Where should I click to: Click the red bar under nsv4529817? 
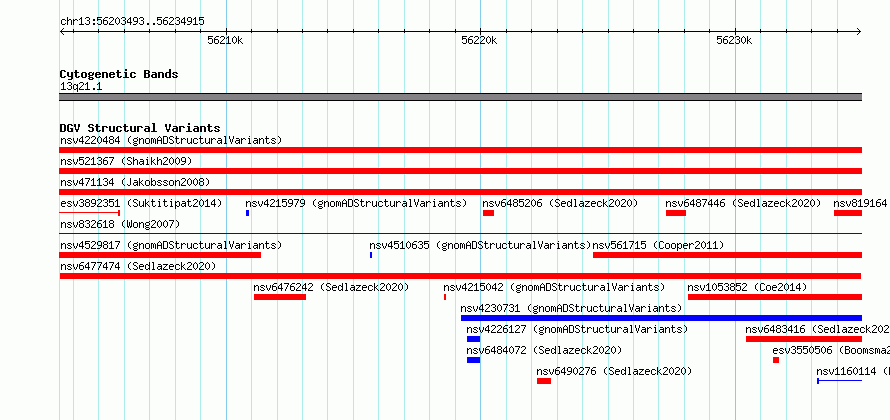[160, 255]
